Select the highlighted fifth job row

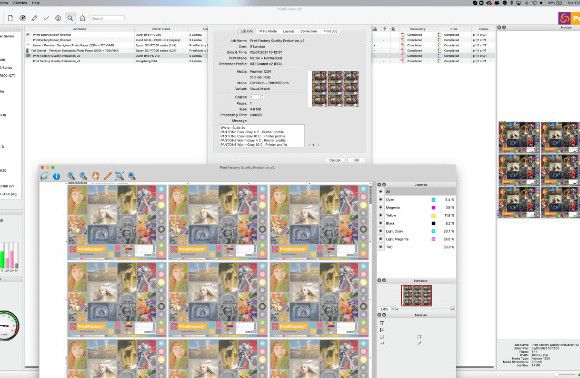pyautogui.click(x=116, y=56)
